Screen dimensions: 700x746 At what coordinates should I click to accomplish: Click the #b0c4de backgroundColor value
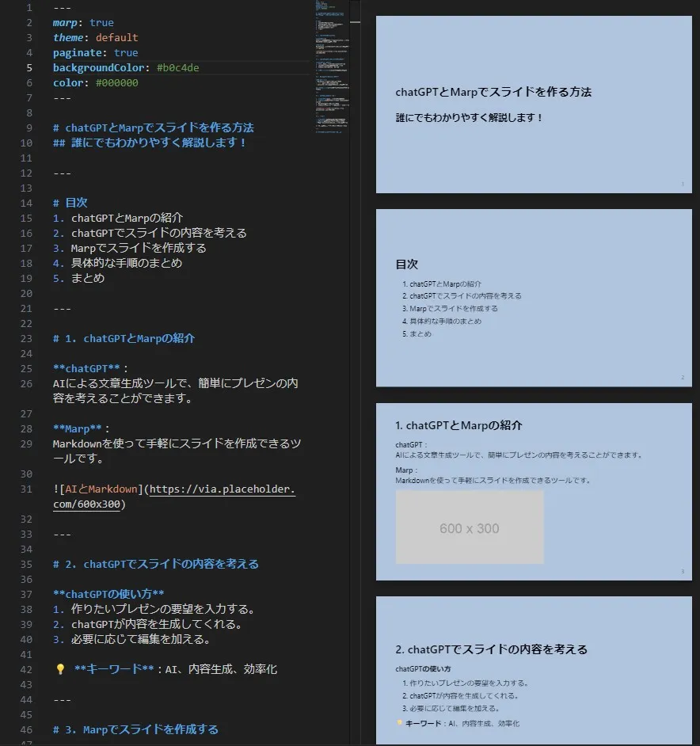pyautogui.click(x=178, y=68)
